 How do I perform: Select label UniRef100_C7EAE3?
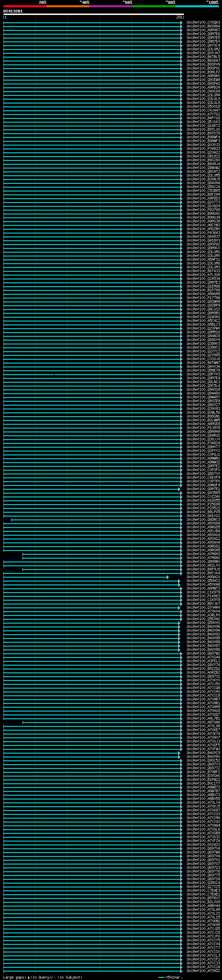click(x=203, y=890)
